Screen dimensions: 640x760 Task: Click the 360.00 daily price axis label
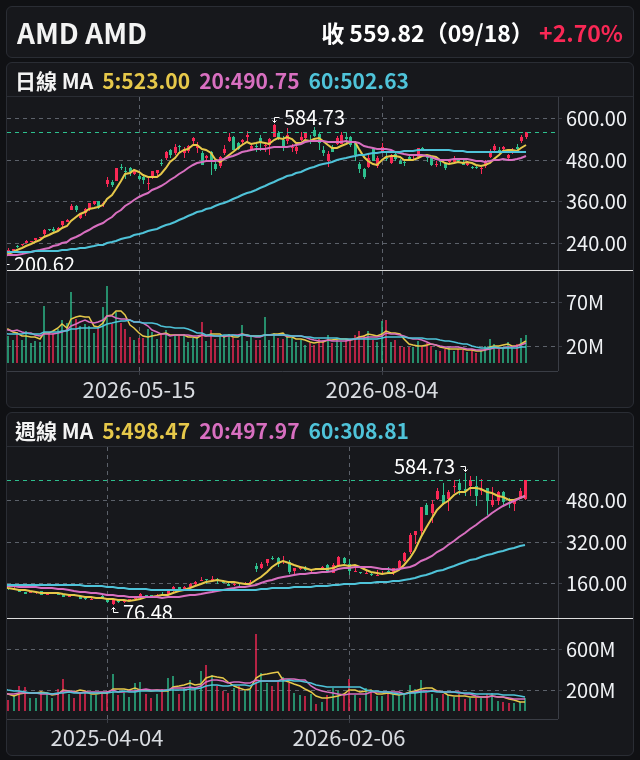point(596,202)
